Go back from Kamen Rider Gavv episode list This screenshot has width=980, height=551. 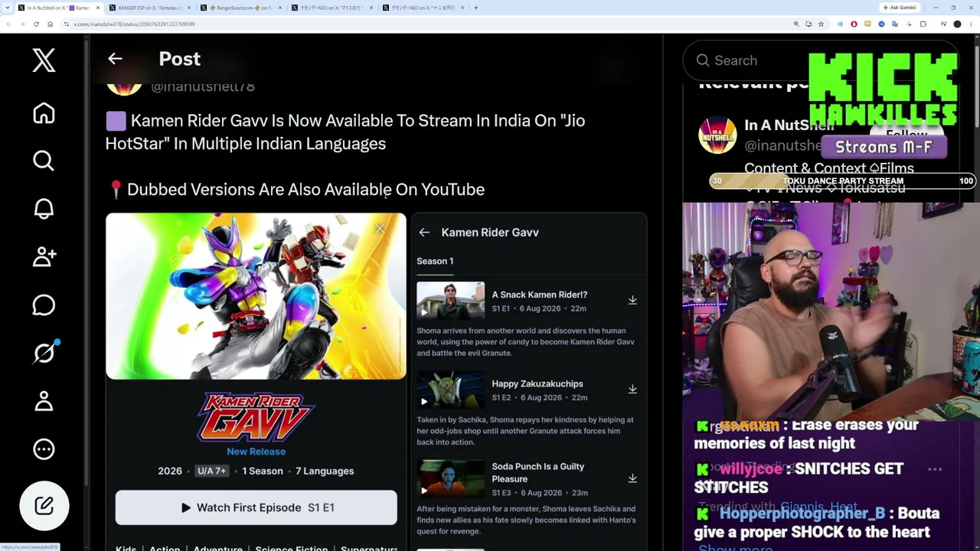point(424,233)
